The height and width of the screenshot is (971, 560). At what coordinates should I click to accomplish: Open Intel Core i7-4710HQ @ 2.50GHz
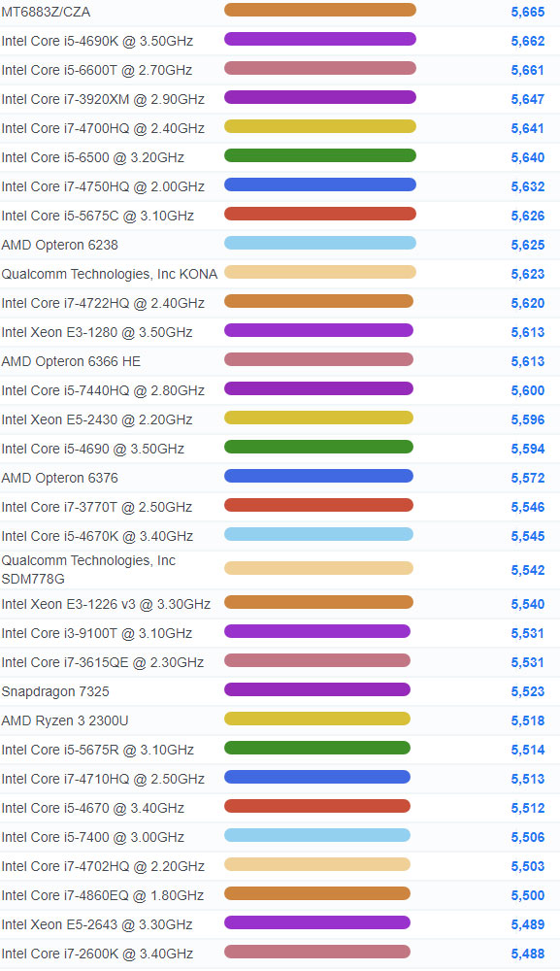click(103, 779)
